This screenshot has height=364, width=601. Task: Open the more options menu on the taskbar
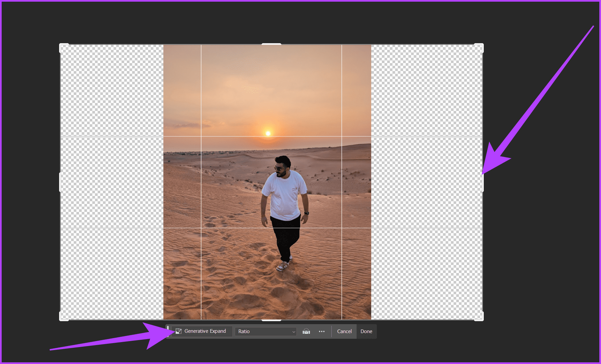321,331
